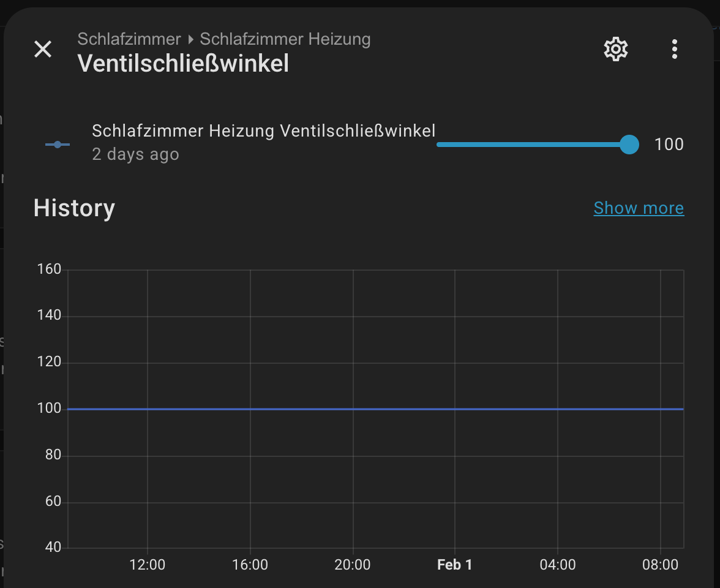Click the History section heading
Viewport: 720px width, 588px height.
74,208
